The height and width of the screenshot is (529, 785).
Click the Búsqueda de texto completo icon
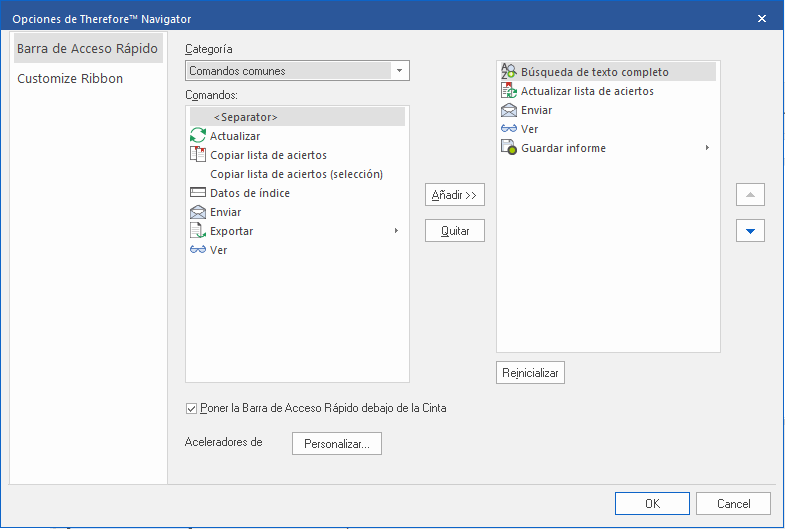(x=509, y=72)
